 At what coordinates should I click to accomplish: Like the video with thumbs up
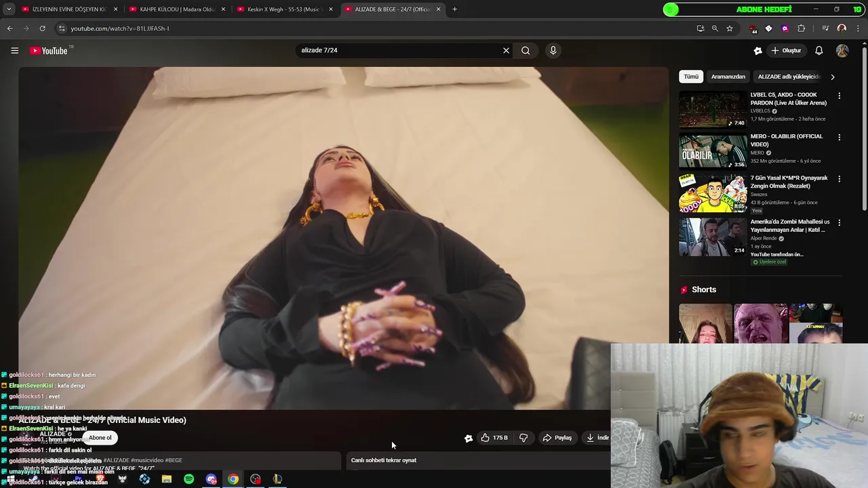tap(494, 438)
